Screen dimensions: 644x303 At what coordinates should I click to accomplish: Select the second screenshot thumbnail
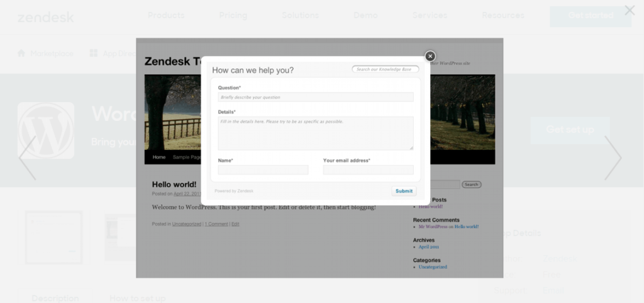[120, 237]
